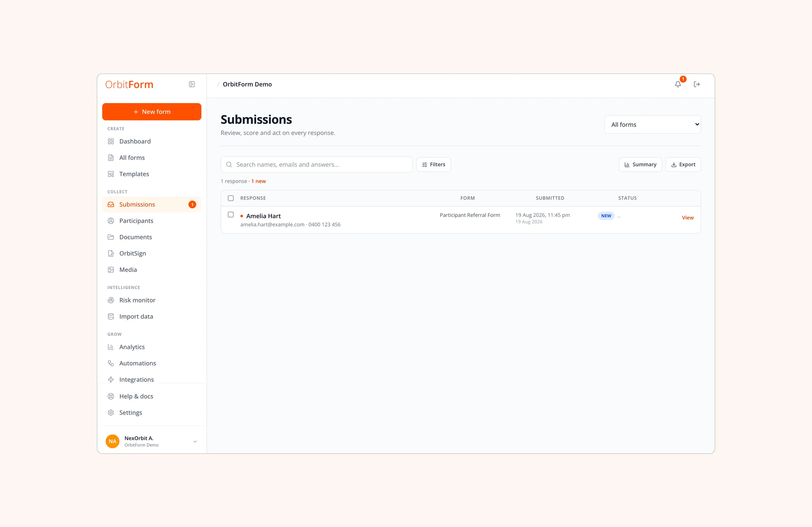Screen dimensions: 812x527
Task: Click '19 Aug 2026, 11:45 pm' timestamp
Action: coord(542,215)
